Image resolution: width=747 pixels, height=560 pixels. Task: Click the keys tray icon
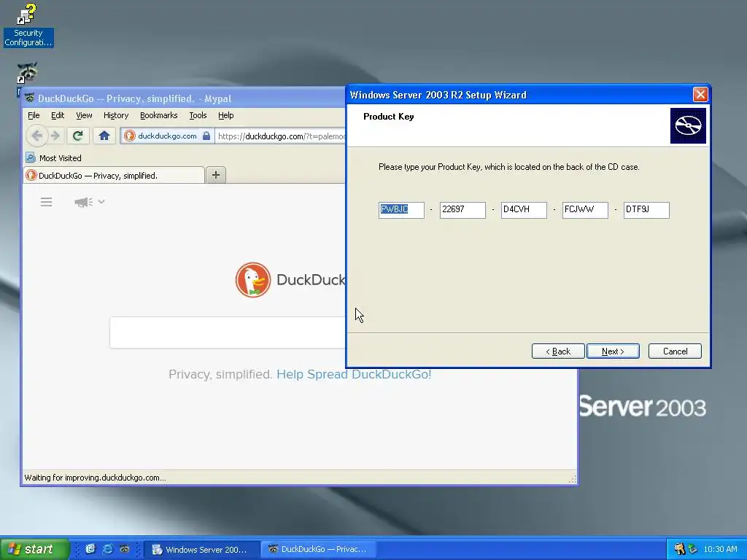(x=679, y=549)
